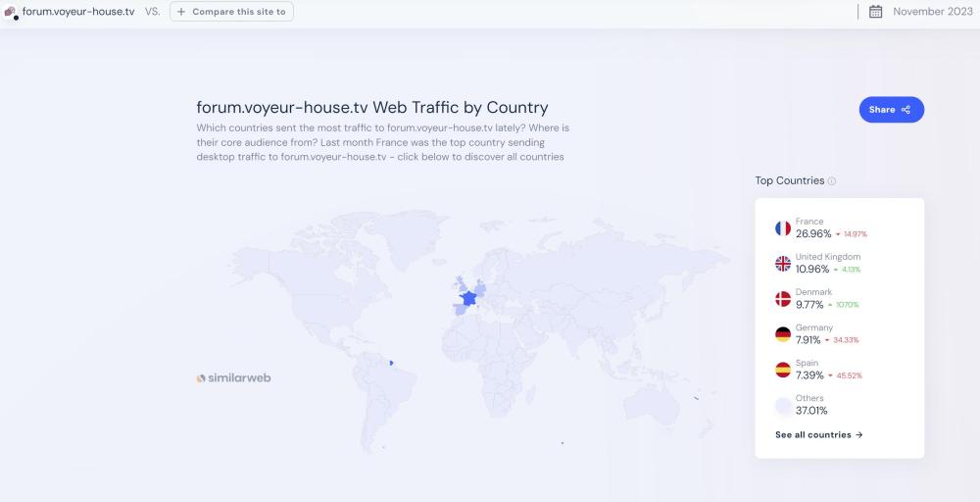Open the November 2023 date picker

pyautogui.click(x=932, y=12)
